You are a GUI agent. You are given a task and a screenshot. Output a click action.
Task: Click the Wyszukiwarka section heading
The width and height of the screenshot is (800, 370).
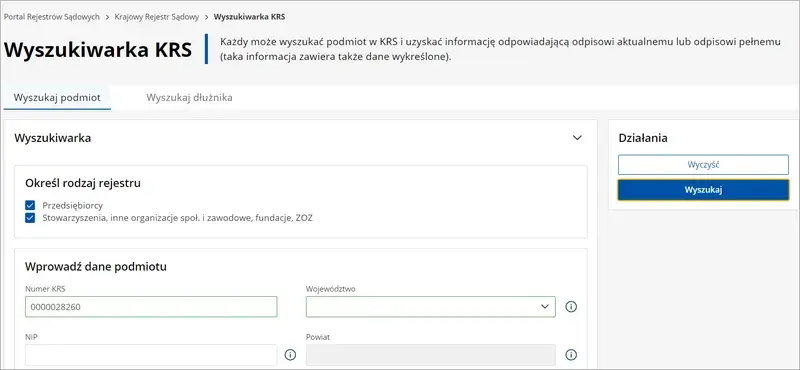[53, 138]
